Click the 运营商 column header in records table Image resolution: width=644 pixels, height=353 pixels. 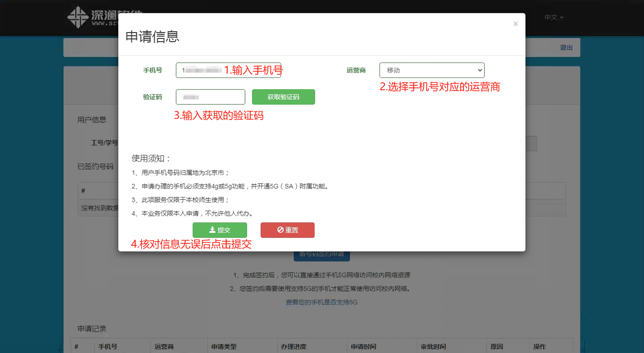pyautogui.click(x=164, y=346)
